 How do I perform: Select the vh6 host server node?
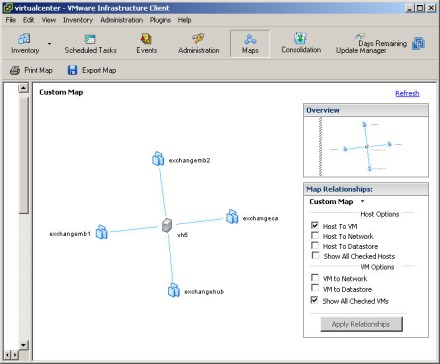click(x=167, y=225)
